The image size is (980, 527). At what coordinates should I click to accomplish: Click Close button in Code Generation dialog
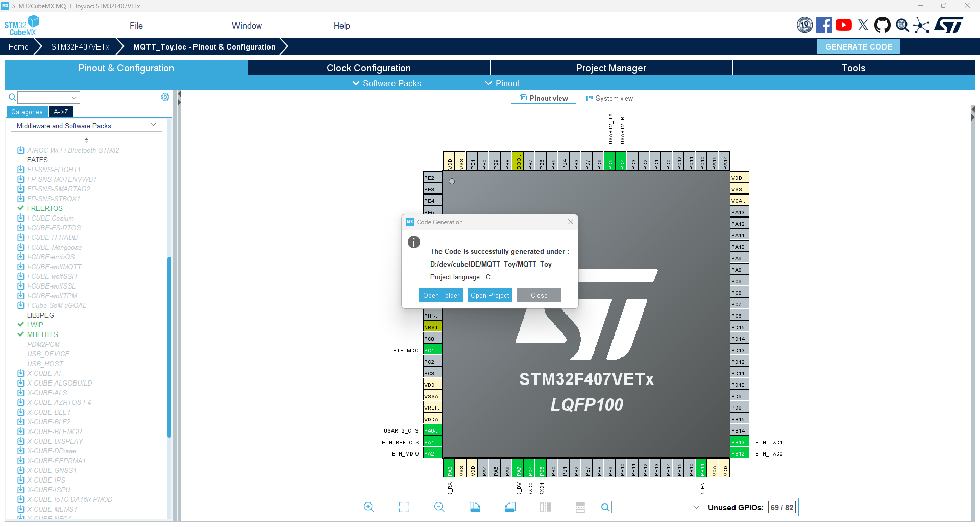(x=539, y=295)
